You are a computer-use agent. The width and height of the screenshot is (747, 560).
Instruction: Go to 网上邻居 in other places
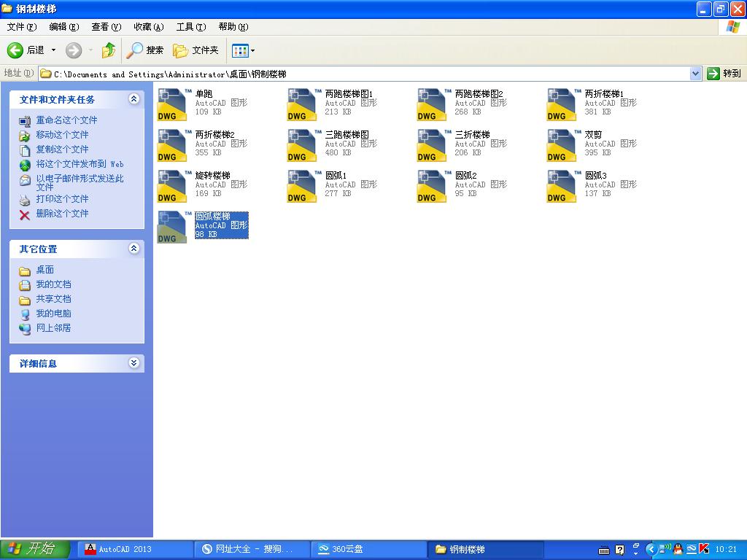click(x=54, y=328)
